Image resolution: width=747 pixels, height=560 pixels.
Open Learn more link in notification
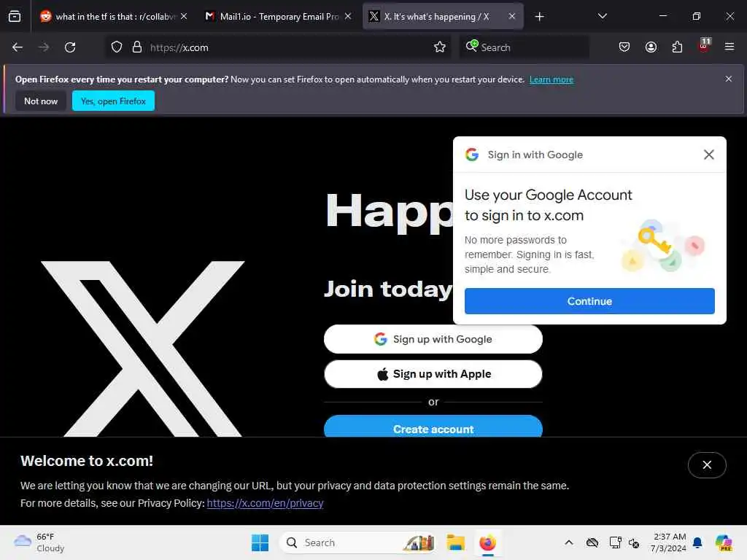click(x=551, y=79)
